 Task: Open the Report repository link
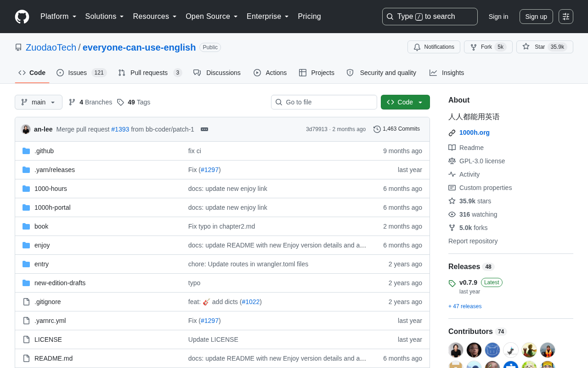473,241
